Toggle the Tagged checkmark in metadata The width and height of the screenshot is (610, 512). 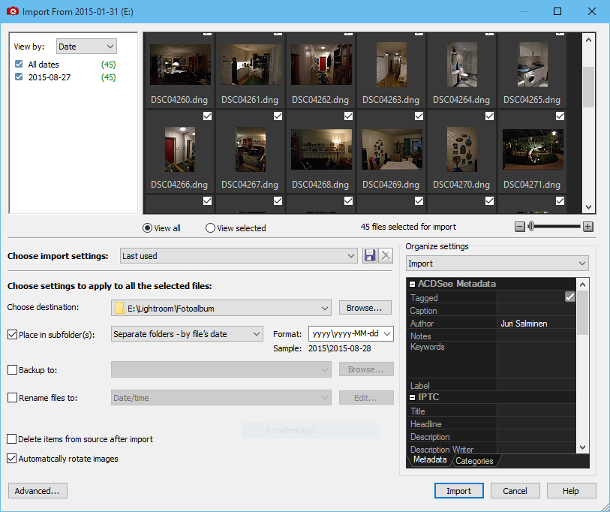click(x=570, y=297)
